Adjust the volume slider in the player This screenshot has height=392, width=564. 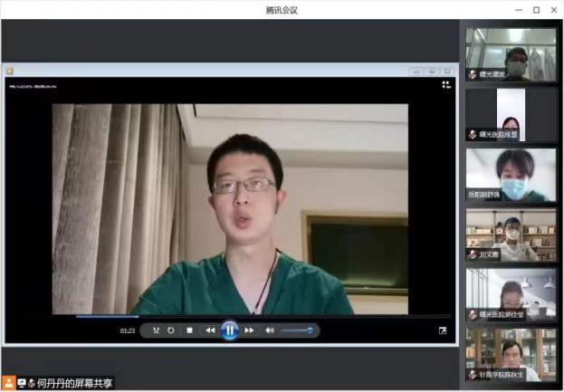(297, 330)
